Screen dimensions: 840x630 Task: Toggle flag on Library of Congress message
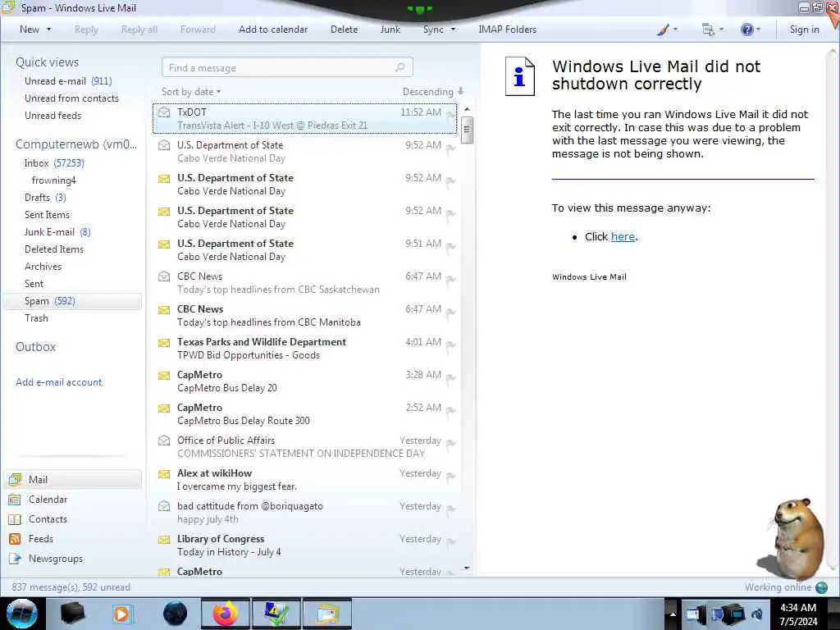pos(450,543)
